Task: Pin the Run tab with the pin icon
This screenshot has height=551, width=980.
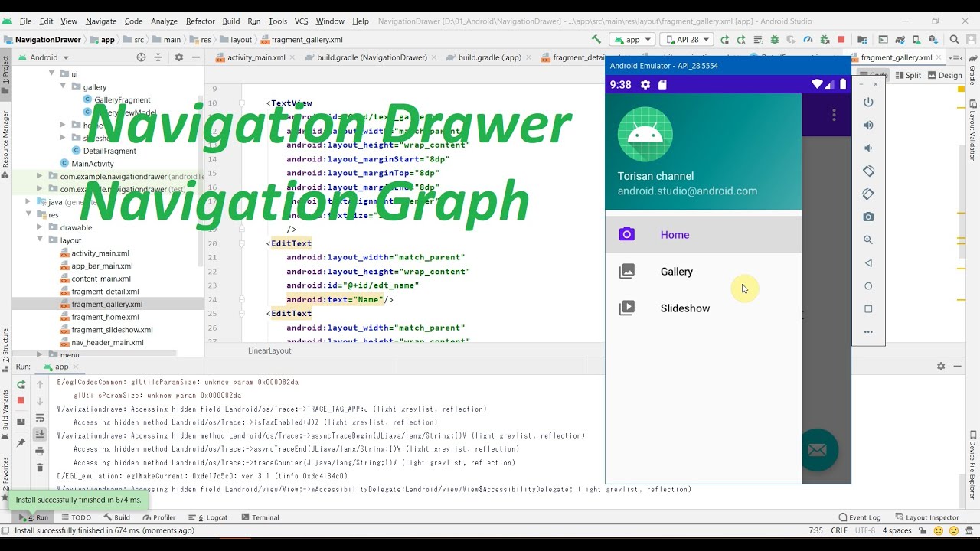Action: tap(21, 442)
